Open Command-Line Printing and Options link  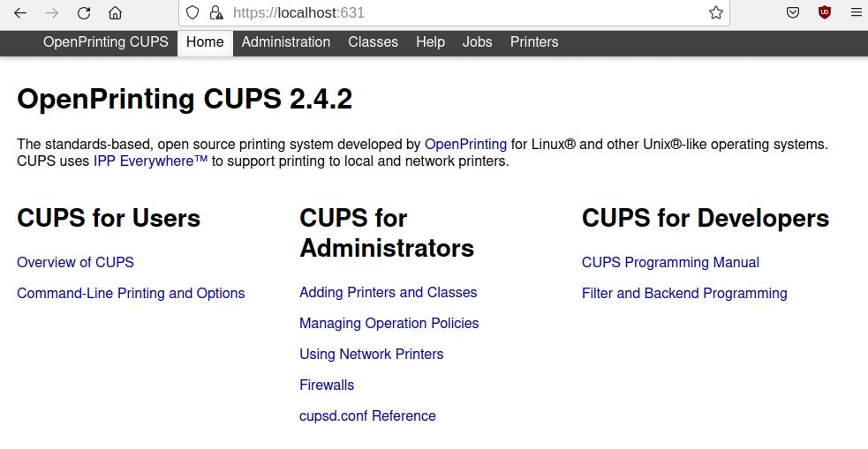131,293
